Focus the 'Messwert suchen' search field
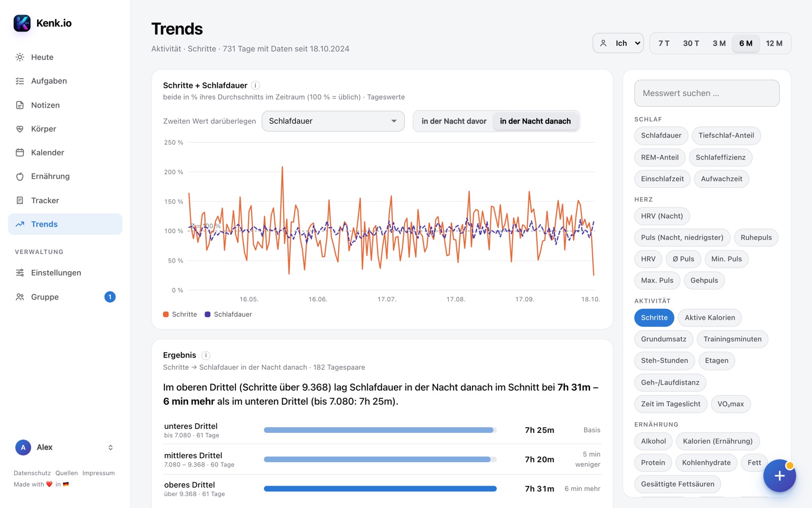This screenshot has width=812, height=508. [x=706, y=93]
